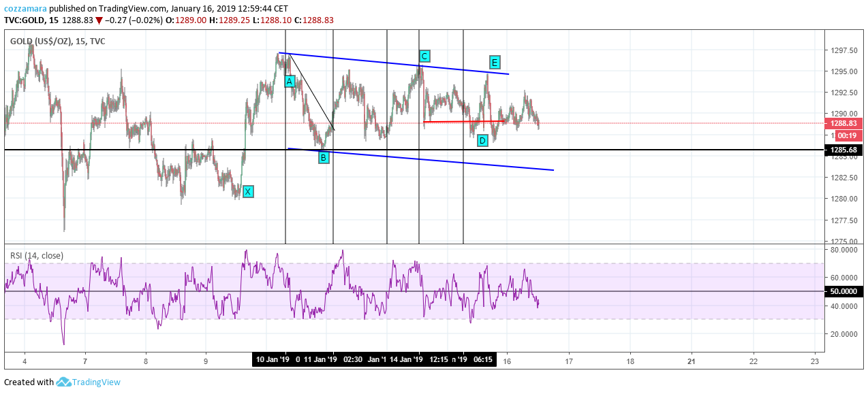Click the RSI (14, close) indicator title
Image resolution: width=868 pixels, height=394 pixels.
point(37,256)
